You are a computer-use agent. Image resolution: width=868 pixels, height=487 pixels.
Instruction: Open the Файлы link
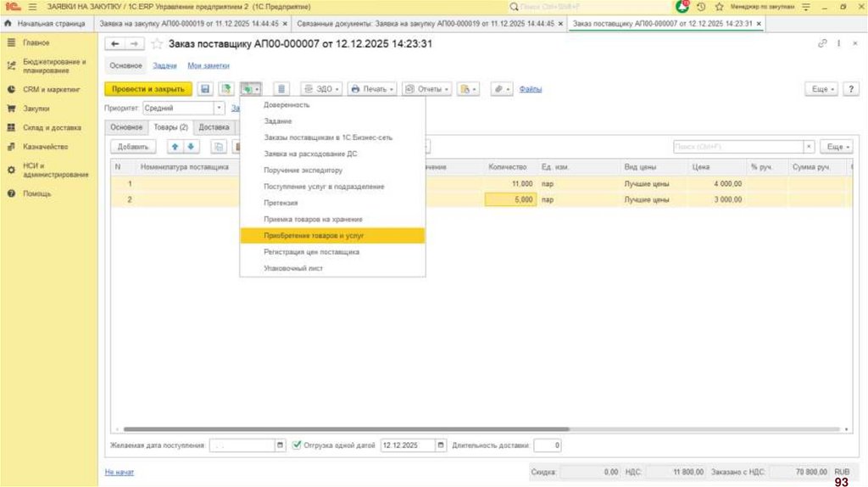tap(531, 88)
